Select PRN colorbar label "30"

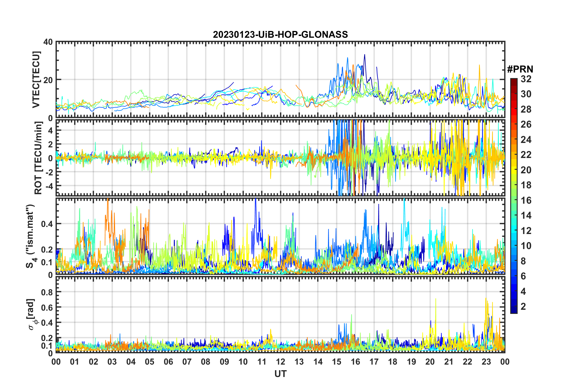526,94
